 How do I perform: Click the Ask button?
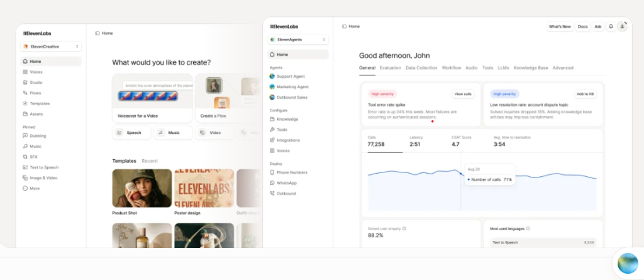point(598,26)
